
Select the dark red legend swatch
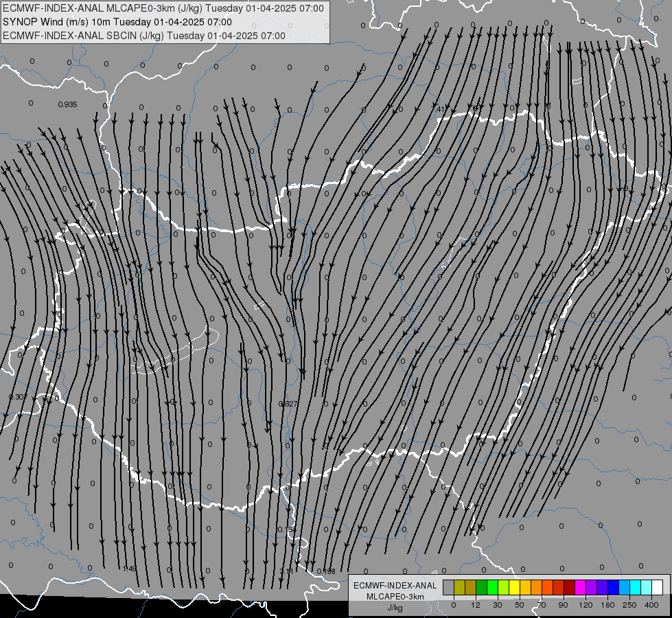(569, 587)
